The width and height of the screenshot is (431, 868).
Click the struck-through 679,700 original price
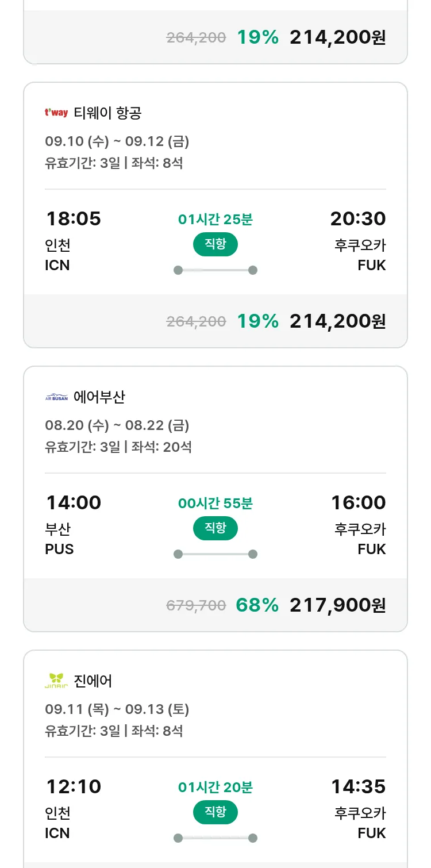point(196,605)
